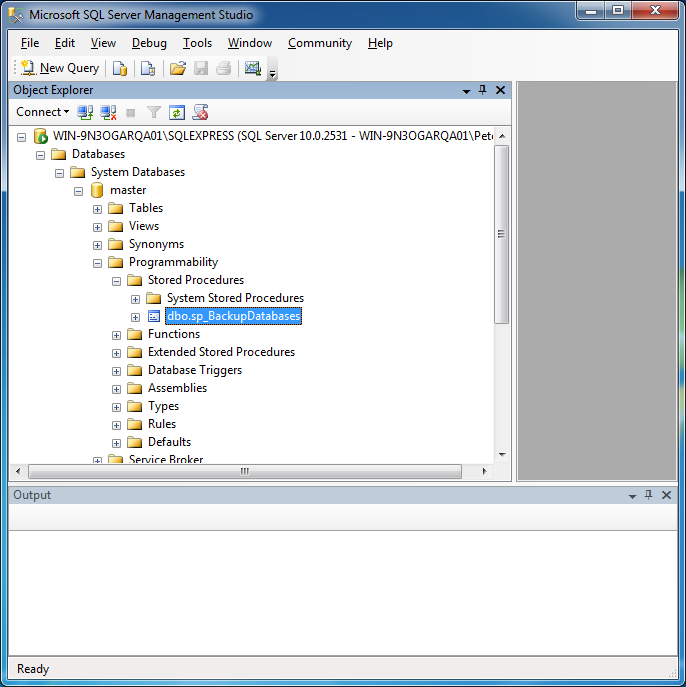Select the dbo.sp_BackupDatabases stored procedure
This screenshot has width=686, height=687.
pos(233,316)
